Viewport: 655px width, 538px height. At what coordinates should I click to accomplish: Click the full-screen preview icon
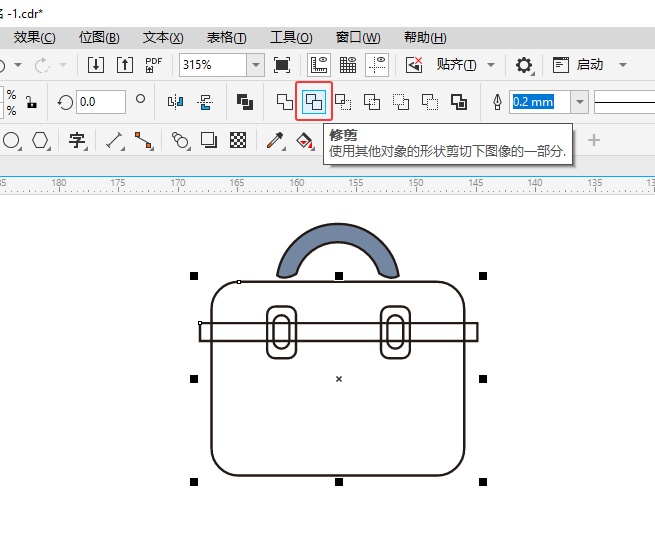pos(282,65)
